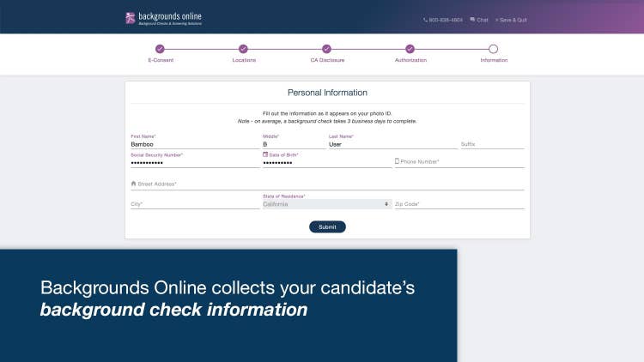Select the E-Consent step label

tap(161, 60)
